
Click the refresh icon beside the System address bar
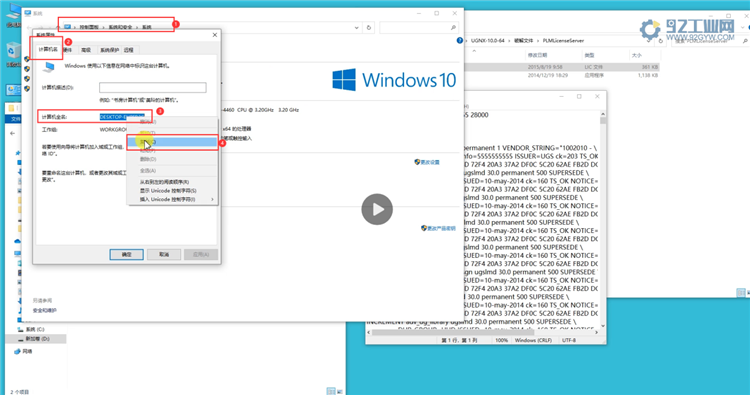click(369, 28)
